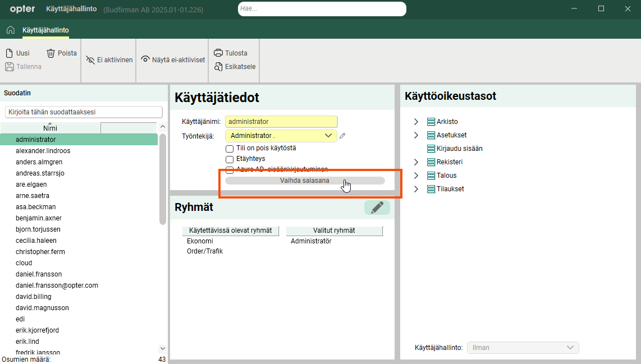This screenshot has height=364, width=641.
Task: Click the edit pencil button in Ryhmät
Action: [x=377, y=208]
